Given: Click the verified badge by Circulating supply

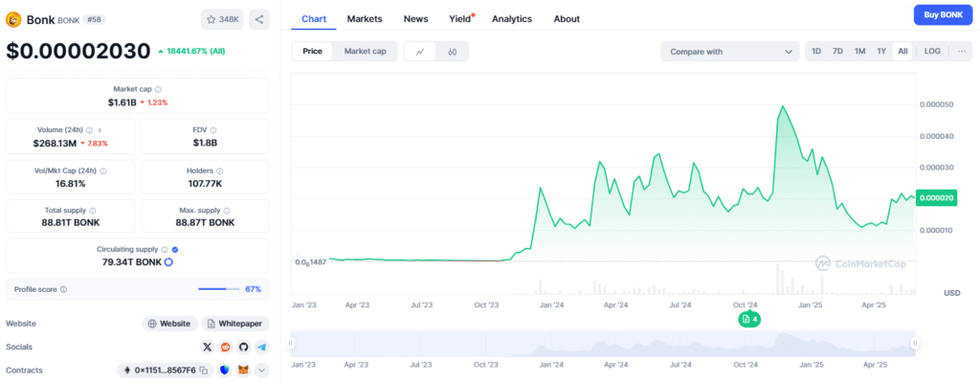Looking at the screenshot, I should tap(175, 249).
